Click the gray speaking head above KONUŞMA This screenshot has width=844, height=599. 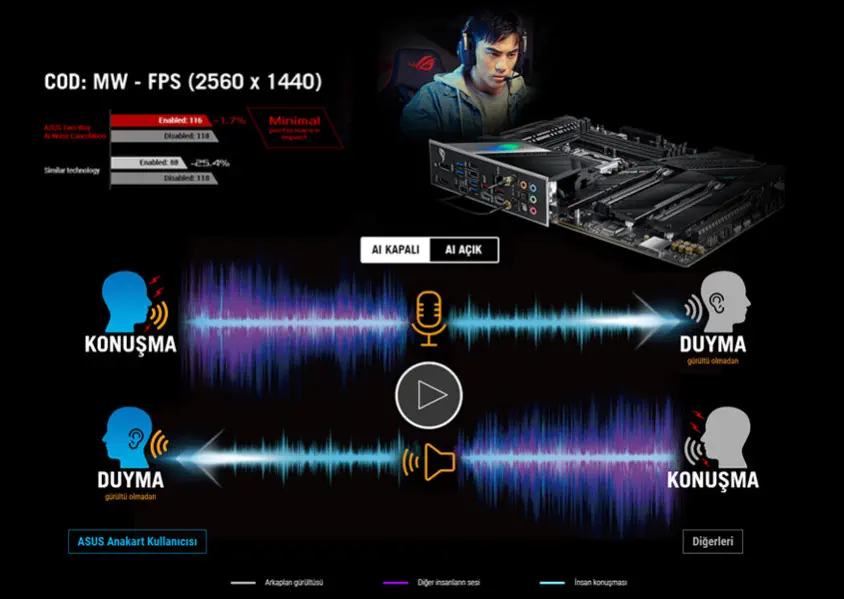click(719, 437)
